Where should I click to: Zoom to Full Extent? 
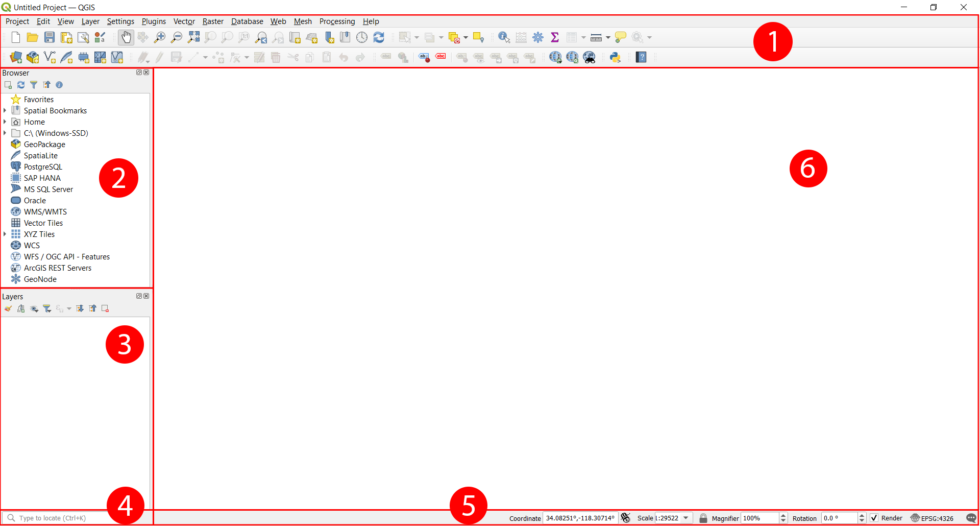[193, 37]
